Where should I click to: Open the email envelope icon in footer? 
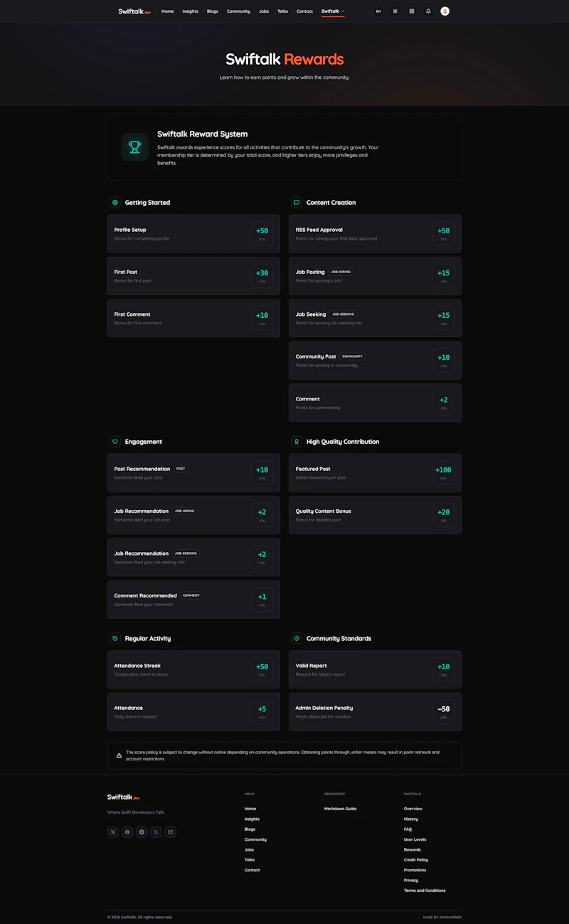pyautogui.click(x=171, y=832)
